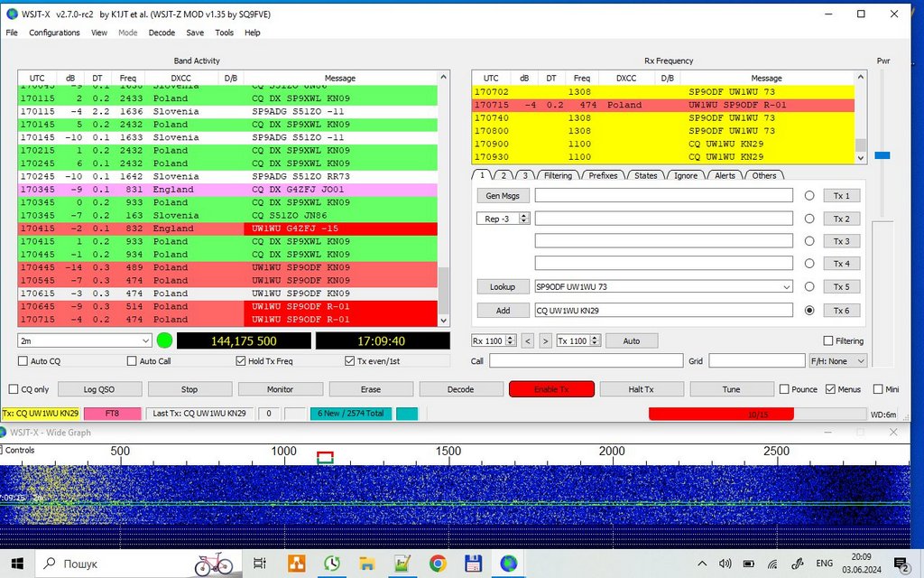The width and height of the screenshot is (924, 578).
Task: Open File Explorer from the taskbar
Action: point(367,564)
